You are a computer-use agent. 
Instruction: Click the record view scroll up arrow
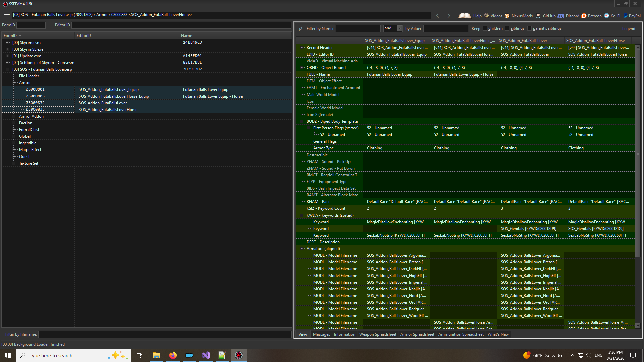(638, 47)
